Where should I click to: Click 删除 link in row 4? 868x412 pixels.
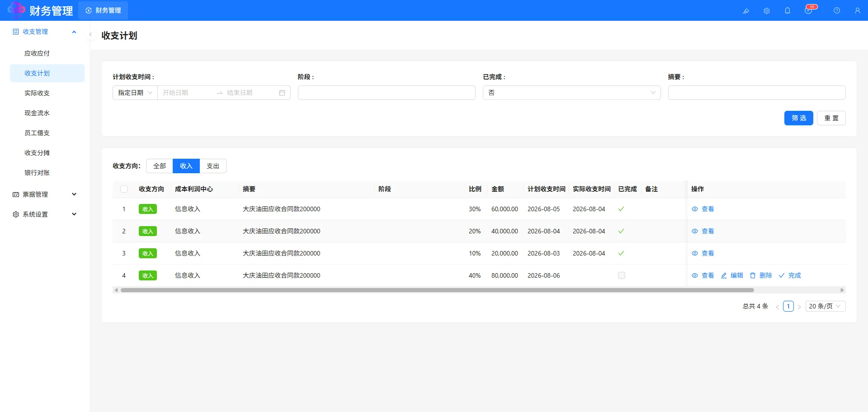(x=765, y=275)
